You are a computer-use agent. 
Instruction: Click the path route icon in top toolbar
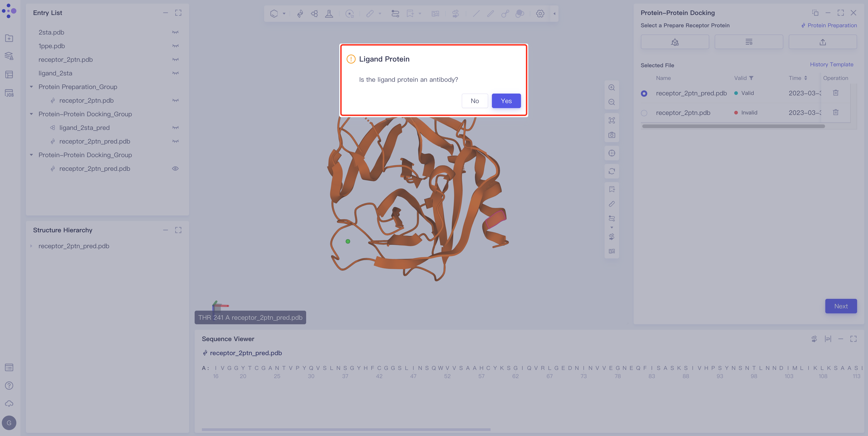(395, 13)
